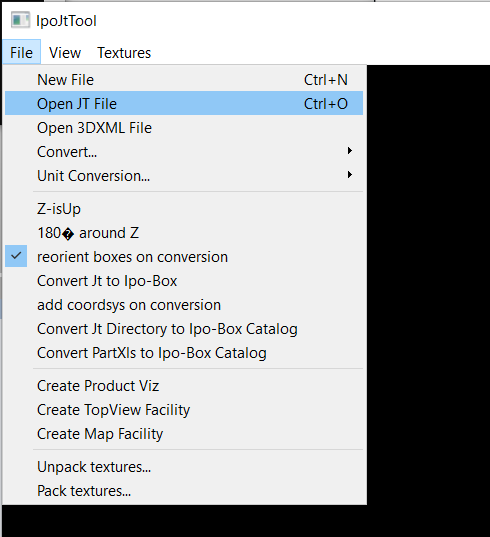
Task: Uncheck reorient boxes on conversion
Action: 184,257
